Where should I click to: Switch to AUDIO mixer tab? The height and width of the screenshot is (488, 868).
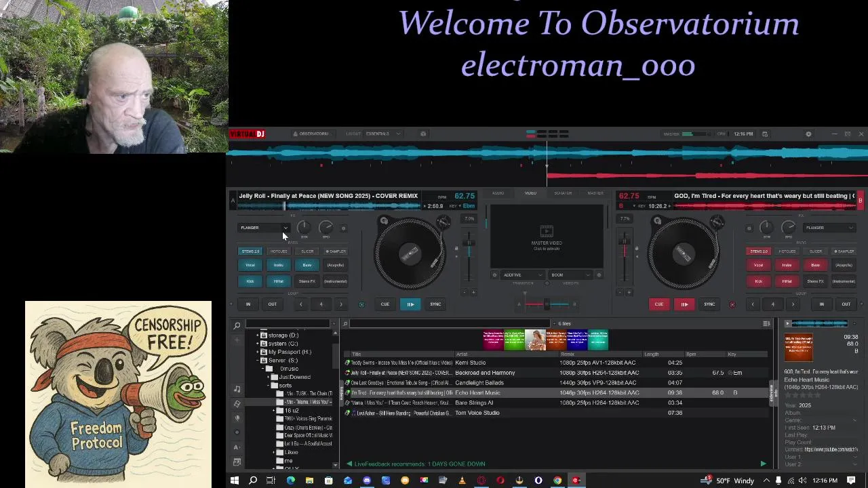[498, 193]
